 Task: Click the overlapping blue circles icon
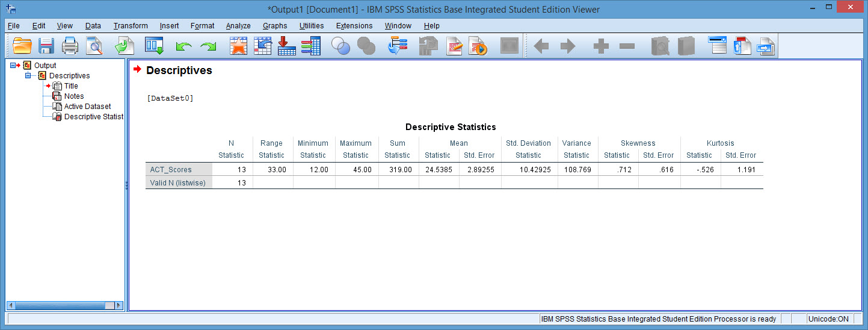point(341,46)
